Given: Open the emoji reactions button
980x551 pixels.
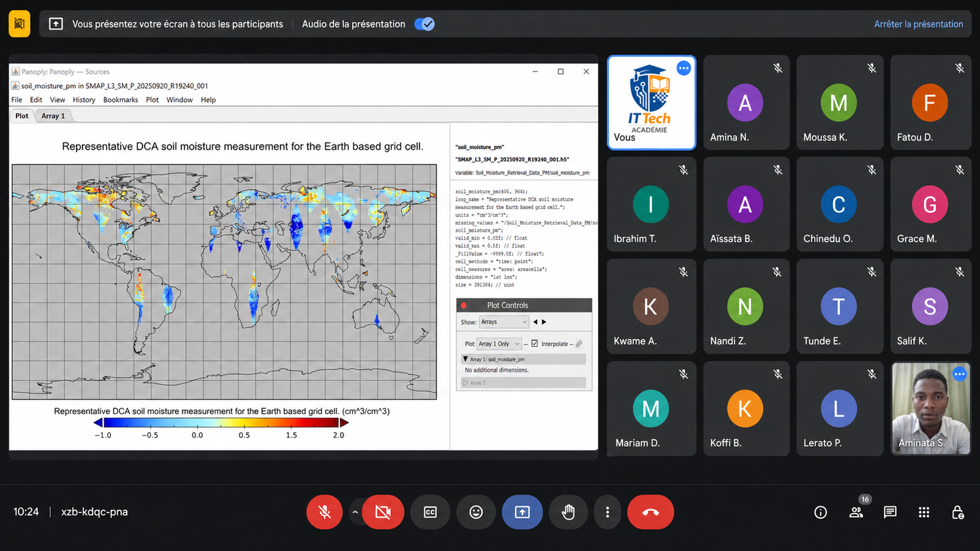Looking at the screenshot, I should (x=476, y=512).
